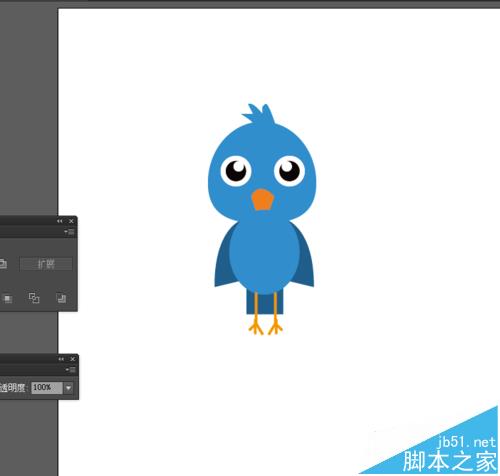
Task: Select the bird's orange beak shape
Action: [263, 200]
